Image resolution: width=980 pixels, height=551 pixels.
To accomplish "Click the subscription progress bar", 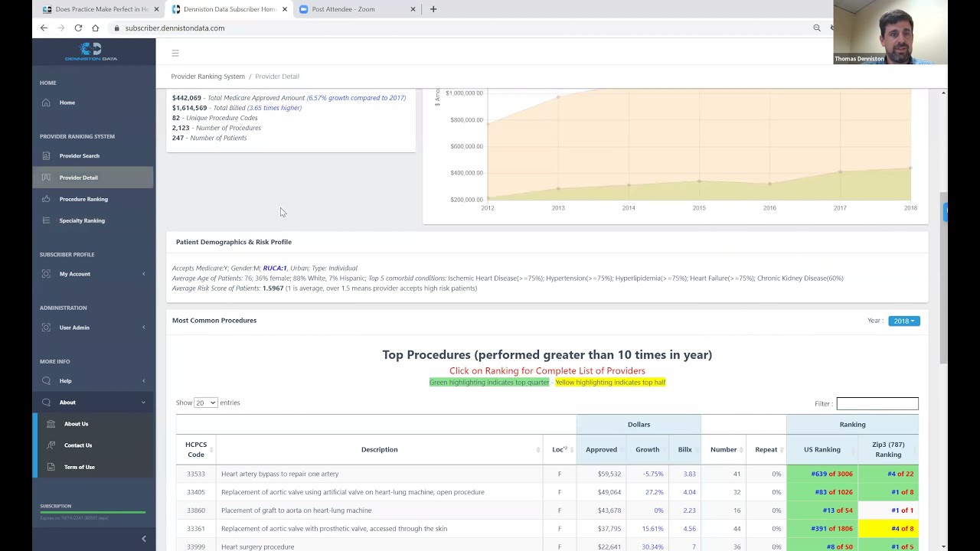I will coord(93,513).
